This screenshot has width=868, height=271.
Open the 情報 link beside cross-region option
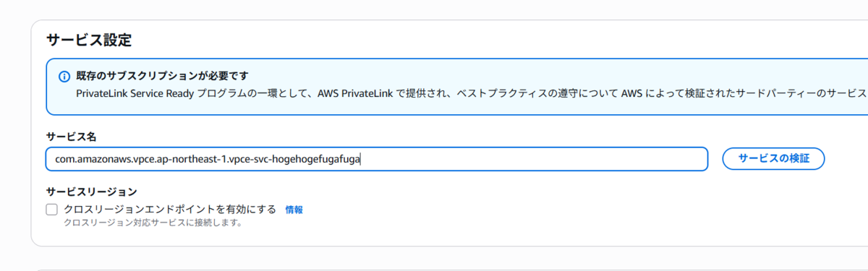click(294, 210)
